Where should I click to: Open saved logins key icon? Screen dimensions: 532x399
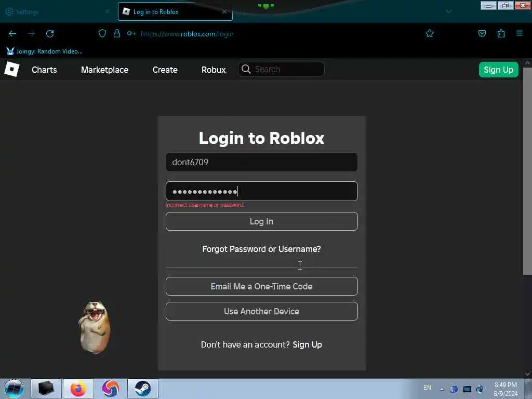(131, 33)
